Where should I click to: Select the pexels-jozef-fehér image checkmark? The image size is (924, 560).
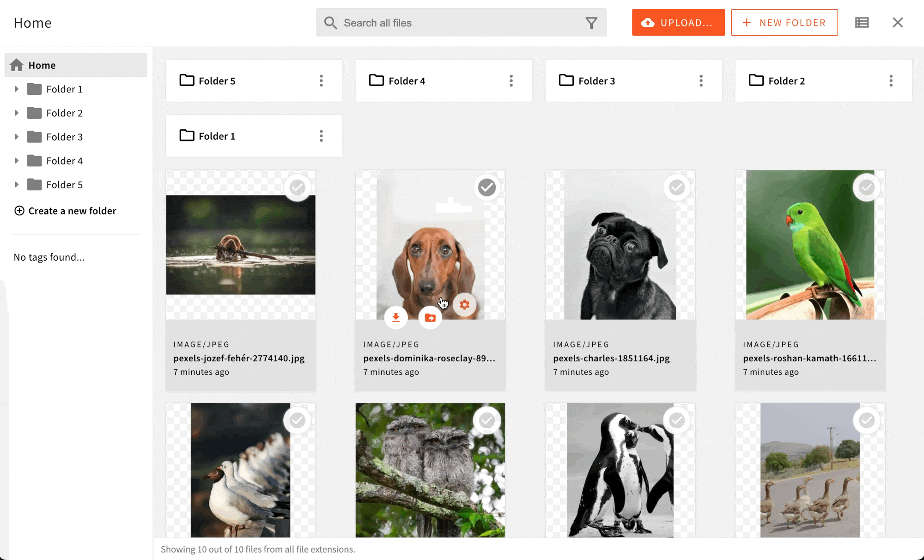click(297, 188)
